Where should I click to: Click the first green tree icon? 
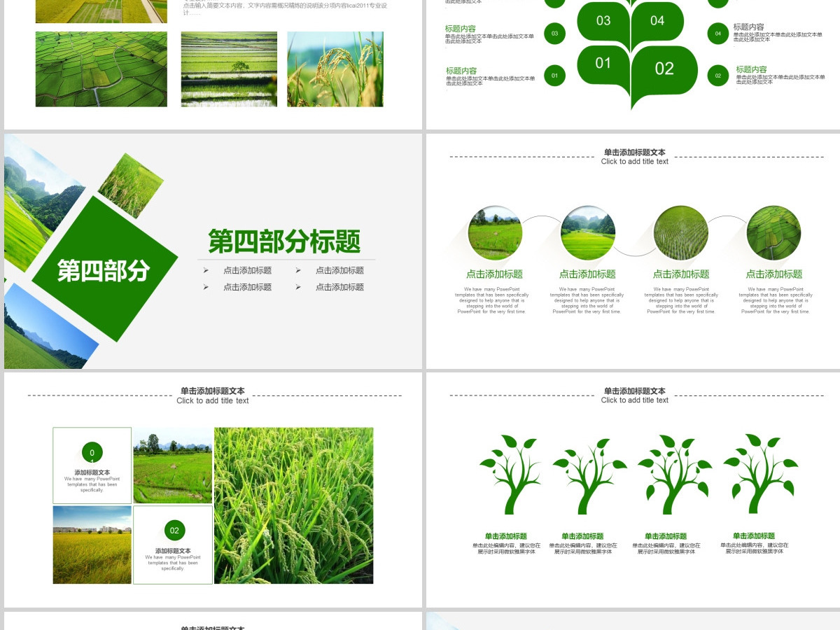coord(510,474)
